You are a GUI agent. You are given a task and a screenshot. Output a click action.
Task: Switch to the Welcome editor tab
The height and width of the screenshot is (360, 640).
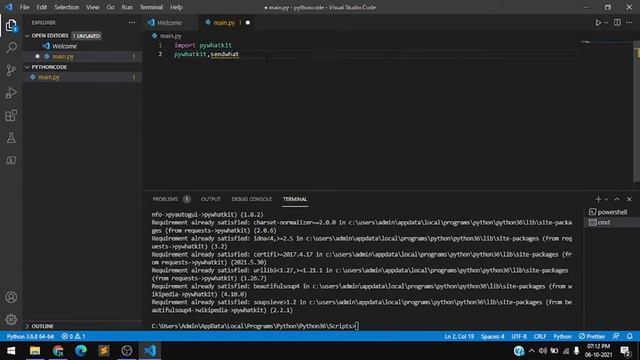point(171,22)
